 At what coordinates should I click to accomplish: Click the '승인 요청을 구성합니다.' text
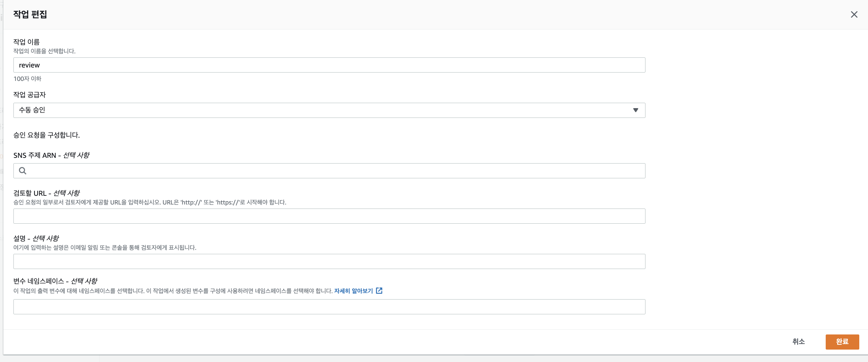(x=47, y=135)
